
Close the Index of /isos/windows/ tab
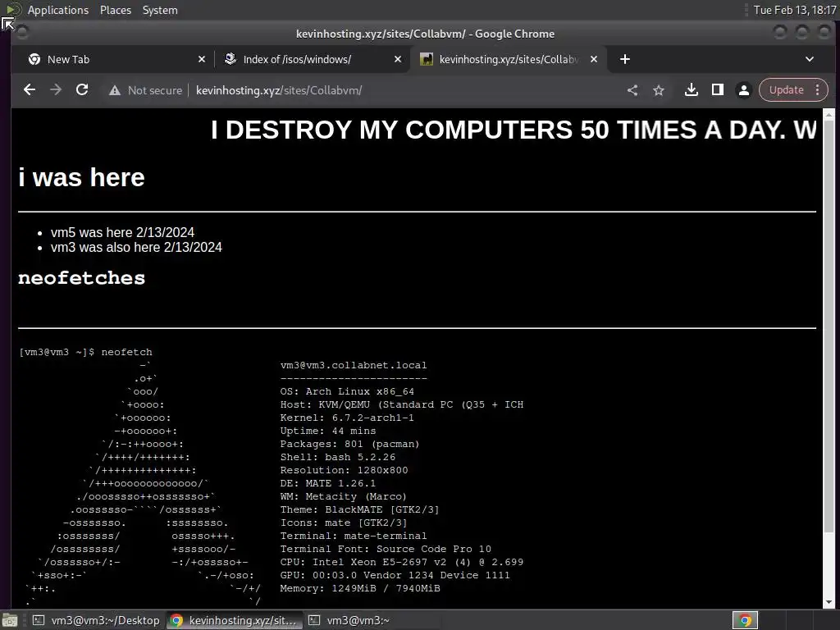tap(398, 59)
